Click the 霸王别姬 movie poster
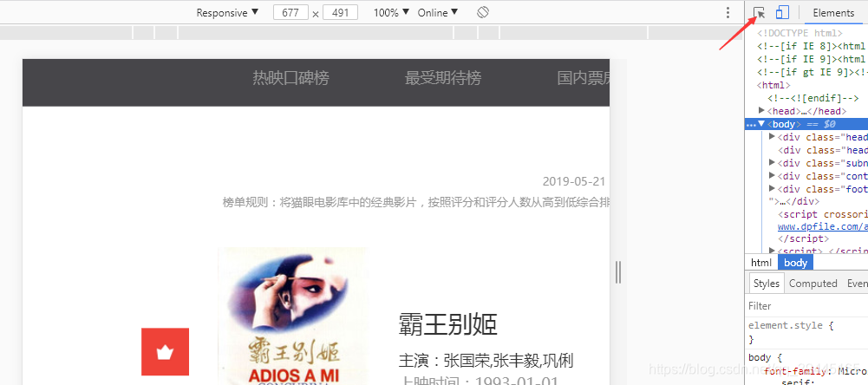 click(x=292, y=316)
